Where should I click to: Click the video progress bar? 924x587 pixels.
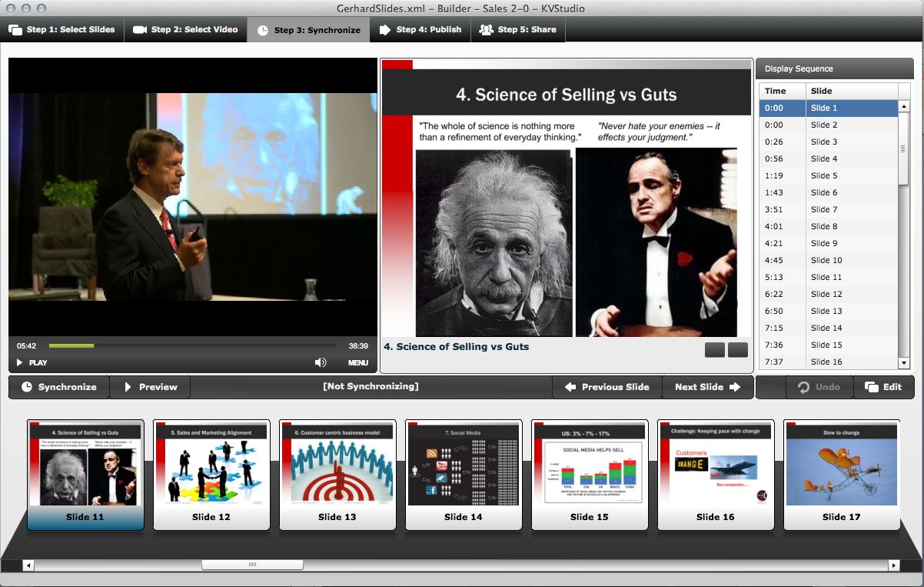192,345
